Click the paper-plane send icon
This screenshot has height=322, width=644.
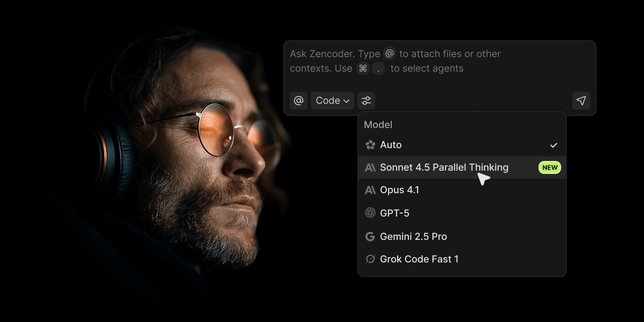pos(581,100)
